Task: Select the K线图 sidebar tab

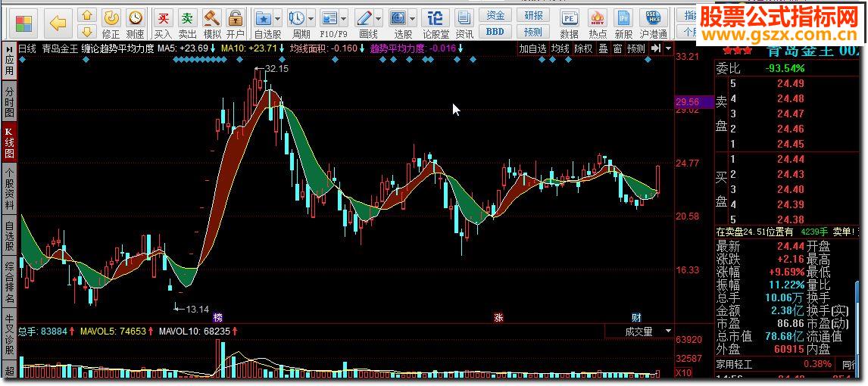Action: (9, 143)
